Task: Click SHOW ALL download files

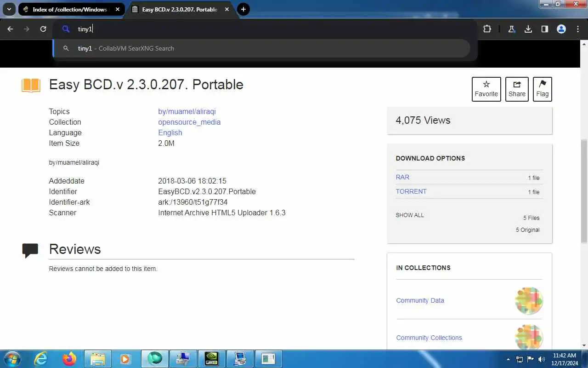Action: tap(410, 215)
